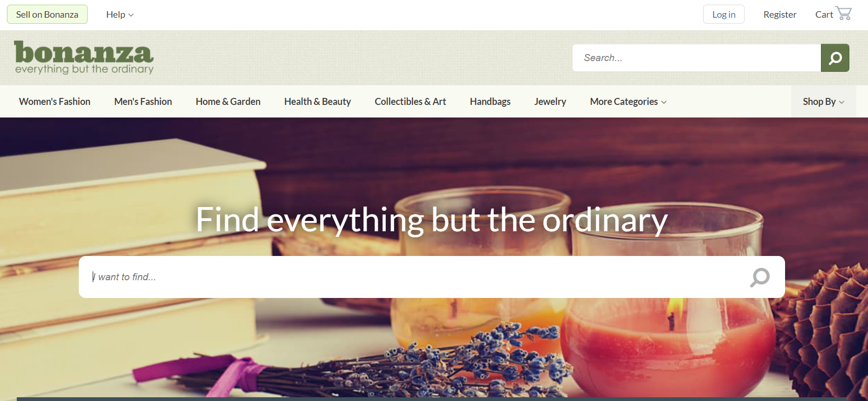
Task: Click the green header search magnifier button
Action: (x=835, y=58)
